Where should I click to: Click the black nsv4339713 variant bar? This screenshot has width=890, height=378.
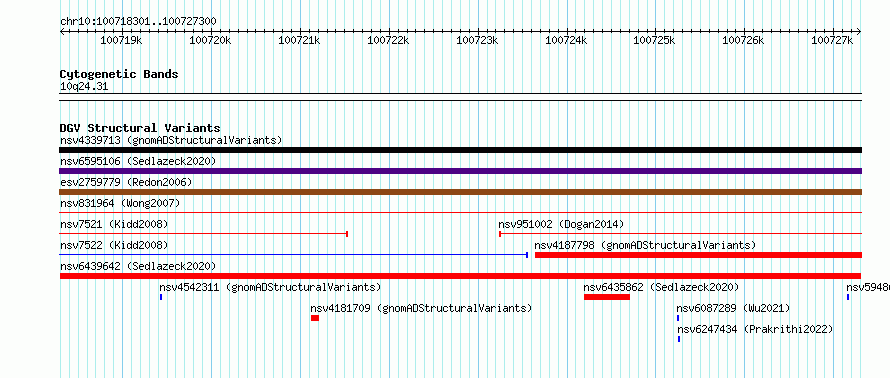pos(460,150)
